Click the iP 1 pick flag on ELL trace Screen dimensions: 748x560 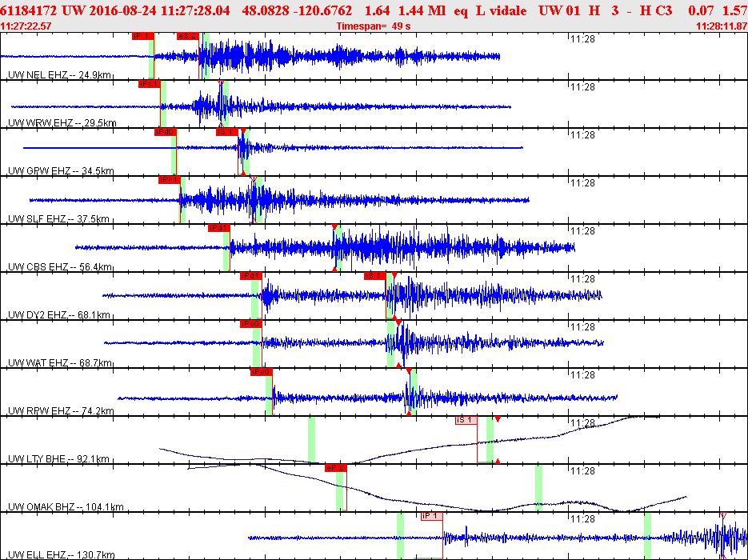432,516
